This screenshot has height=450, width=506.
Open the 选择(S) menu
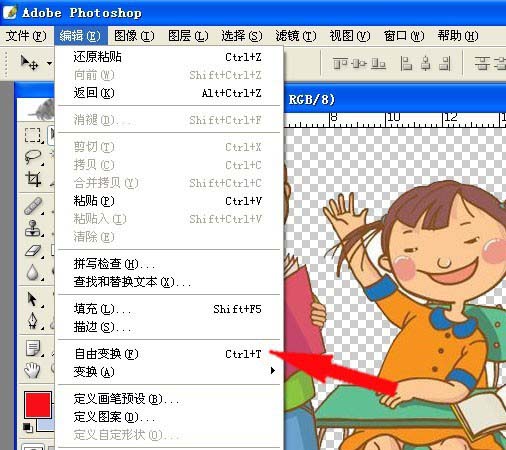point(242,36)
